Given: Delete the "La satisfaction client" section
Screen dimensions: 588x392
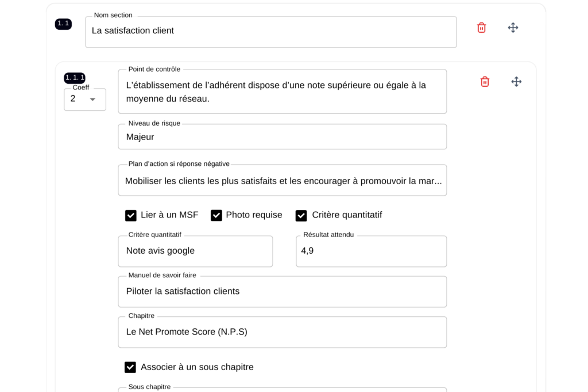Looking at the screenshot, I should [481, 28].
